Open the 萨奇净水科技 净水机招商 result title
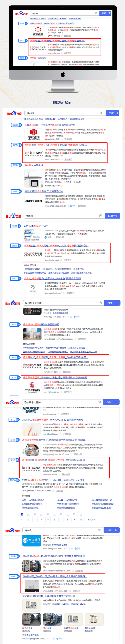Image resolution: width=125 pixels, height=644 pixels. point(52,278)
